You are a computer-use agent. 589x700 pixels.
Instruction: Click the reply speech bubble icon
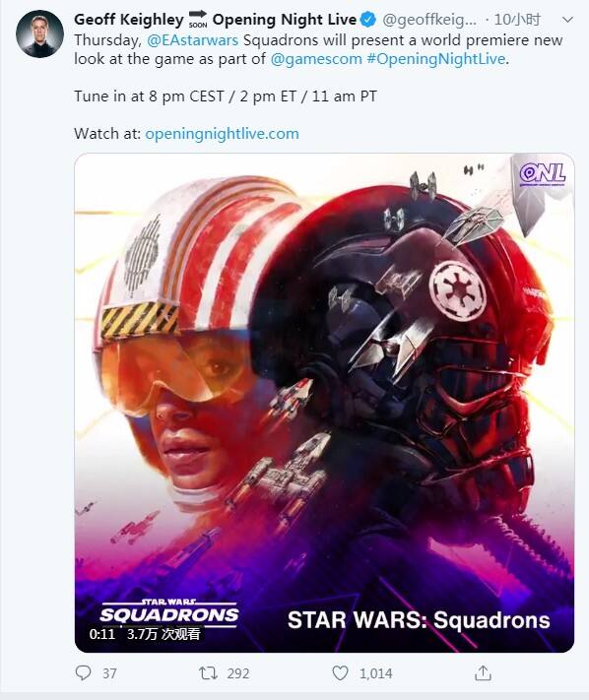click(83, 672)
